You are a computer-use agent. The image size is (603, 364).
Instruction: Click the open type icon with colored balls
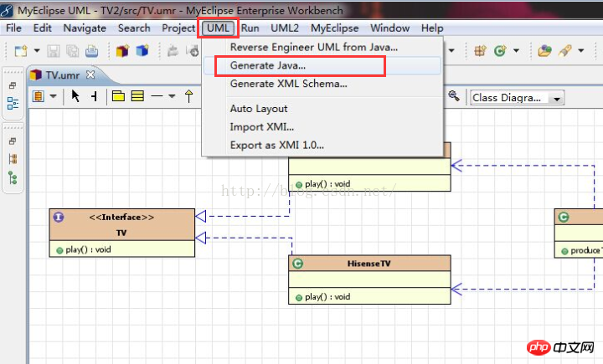(544, 50)
